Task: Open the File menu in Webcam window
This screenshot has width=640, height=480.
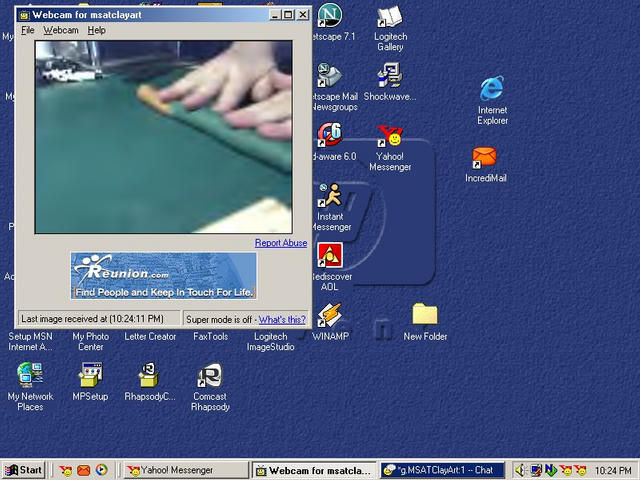Action: [28, 30]
